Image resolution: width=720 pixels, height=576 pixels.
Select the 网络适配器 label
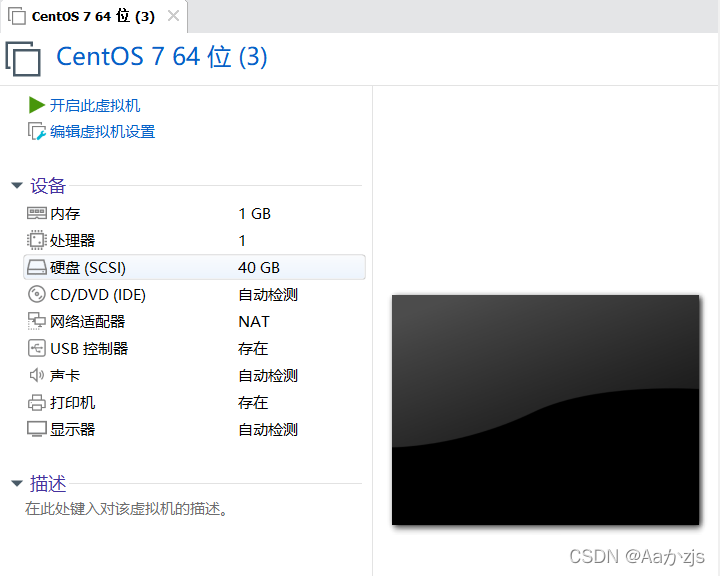pyautogui.click(x=87, y=322)
